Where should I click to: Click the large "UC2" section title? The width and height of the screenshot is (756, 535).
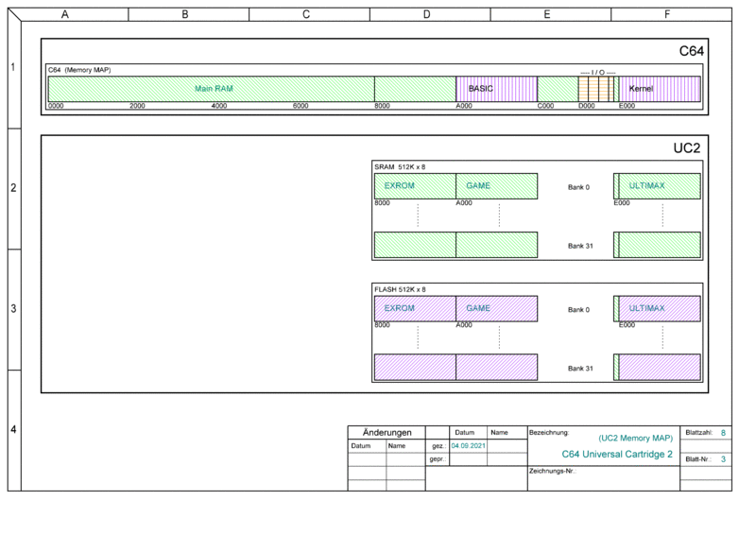[x=687, y=148]
